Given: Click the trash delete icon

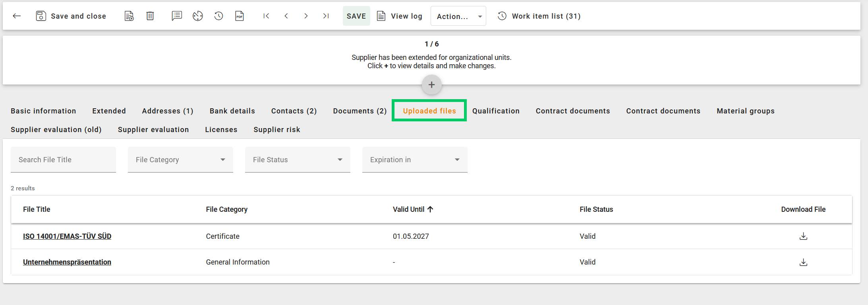Looking at the screenshot, I should tap(150, 16).
